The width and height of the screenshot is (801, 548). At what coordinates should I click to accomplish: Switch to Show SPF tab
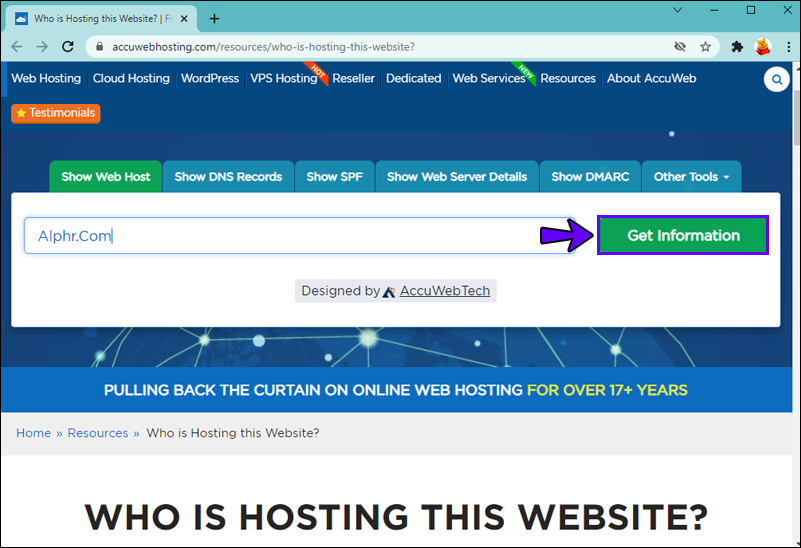point(335,177)
